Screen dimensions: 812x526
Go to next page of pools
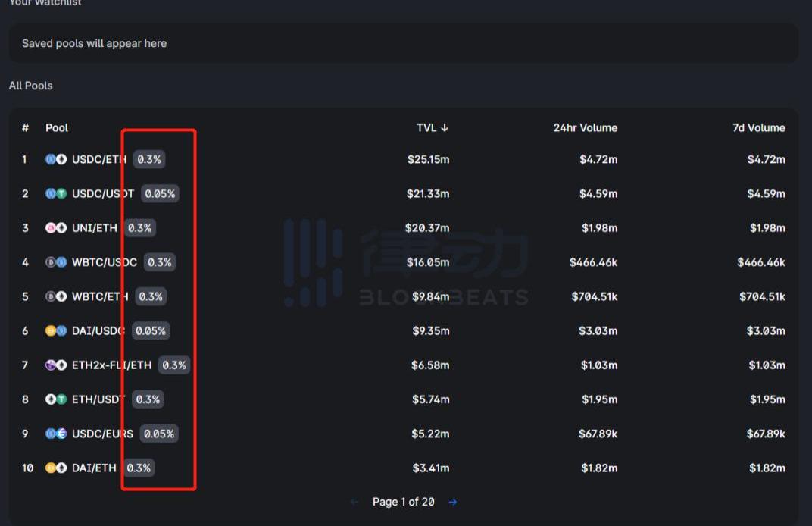tap(452, 502)
